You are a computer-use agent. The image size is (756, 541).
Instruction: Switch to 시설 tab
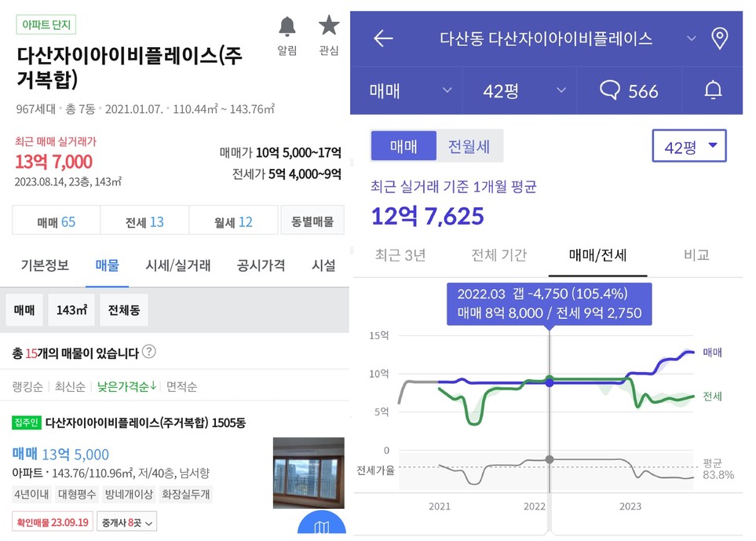[x=323, y=265]
